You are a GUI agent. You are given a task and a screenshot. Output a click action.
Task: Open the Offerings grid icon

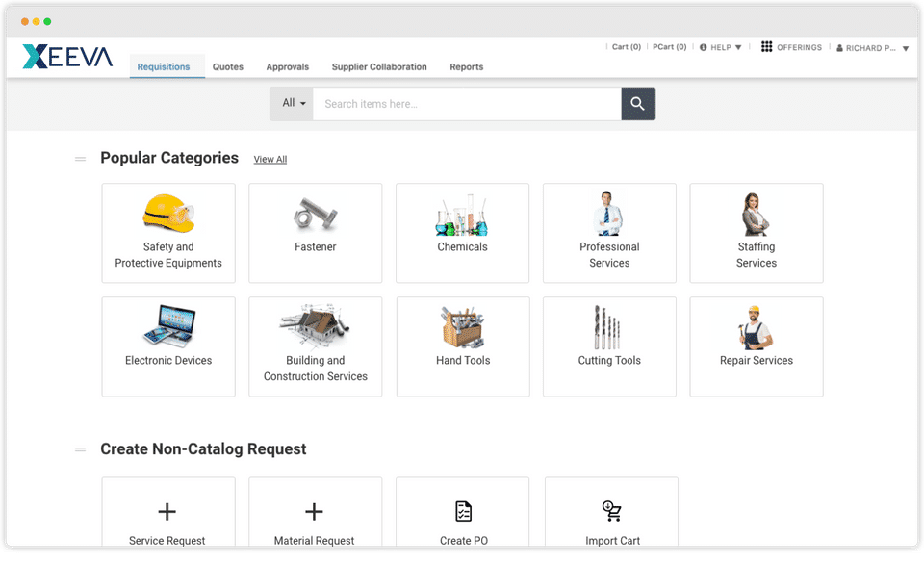[x=766, y=46]
